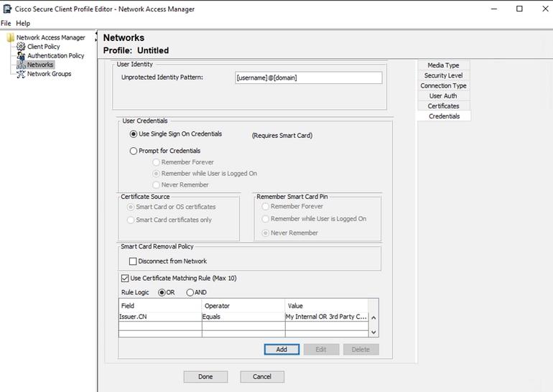553x392 pixels.
Task: Click the Operator column header
Action: coord(243,306)
